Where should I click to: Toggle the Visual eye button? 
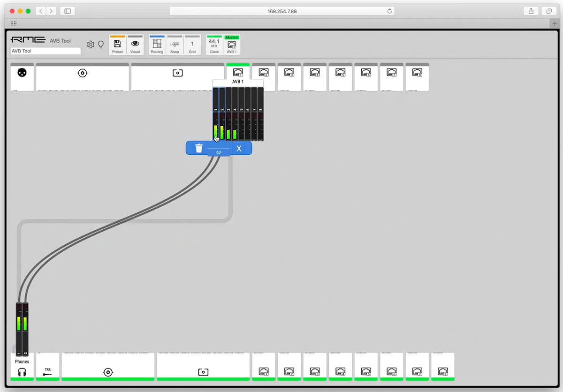tap(135, 45)
